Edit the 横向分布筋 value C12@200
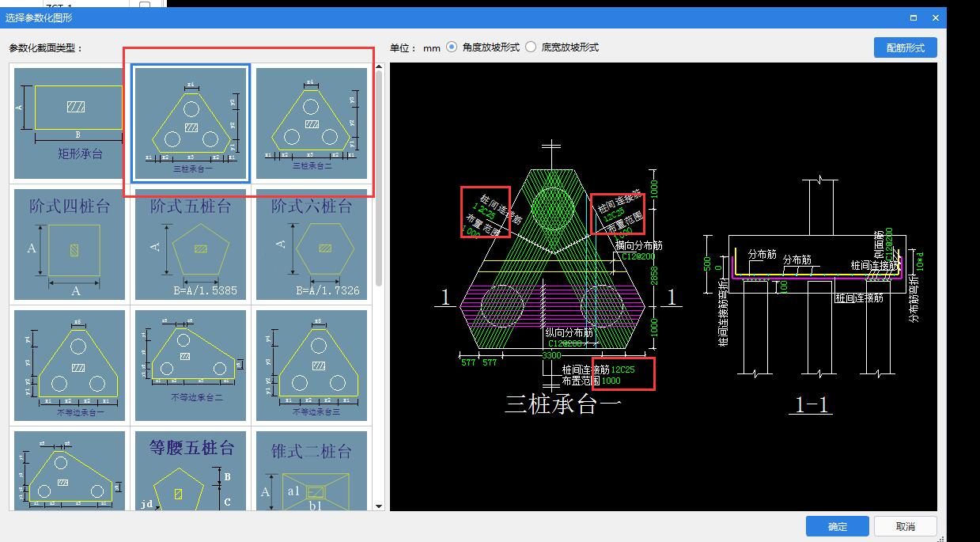Screen dimensions: 980x542 [x=638, y=256]
